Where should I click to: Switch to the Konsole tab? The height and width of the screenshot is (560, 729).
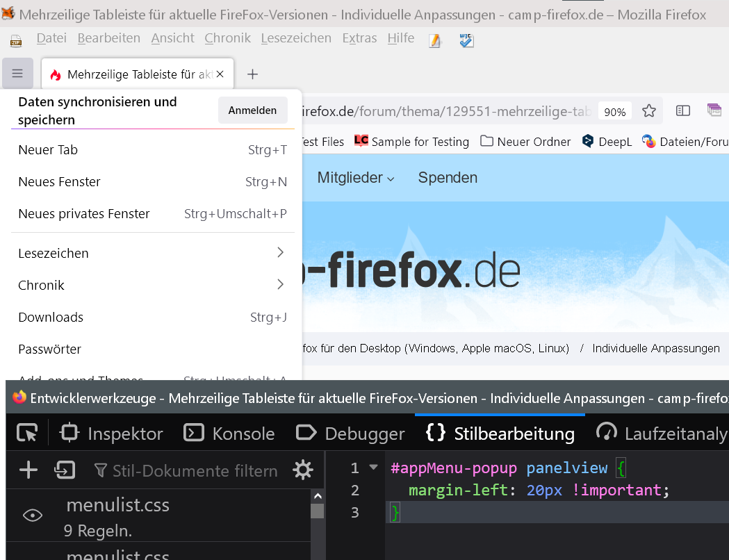coord(229,433)
